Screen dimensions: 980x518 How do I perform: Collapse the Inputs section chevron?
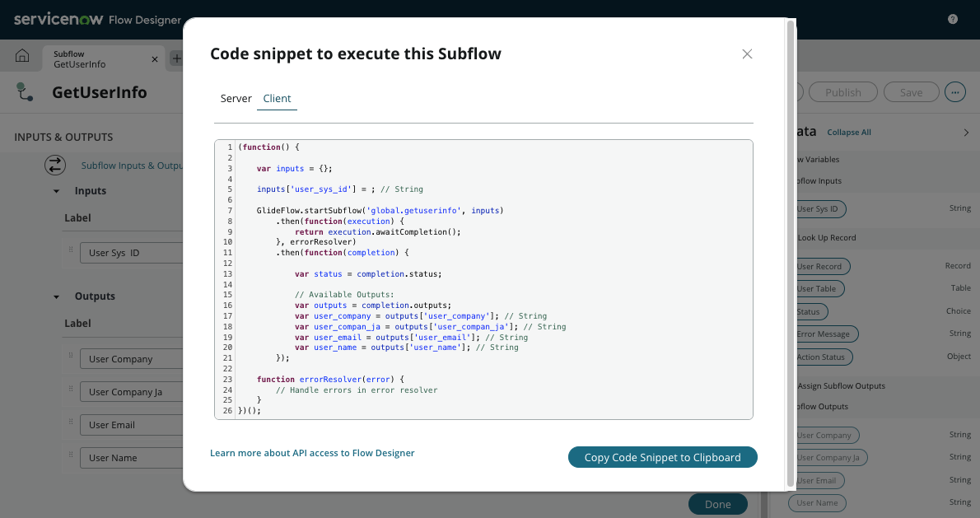[x=56, y=190]
